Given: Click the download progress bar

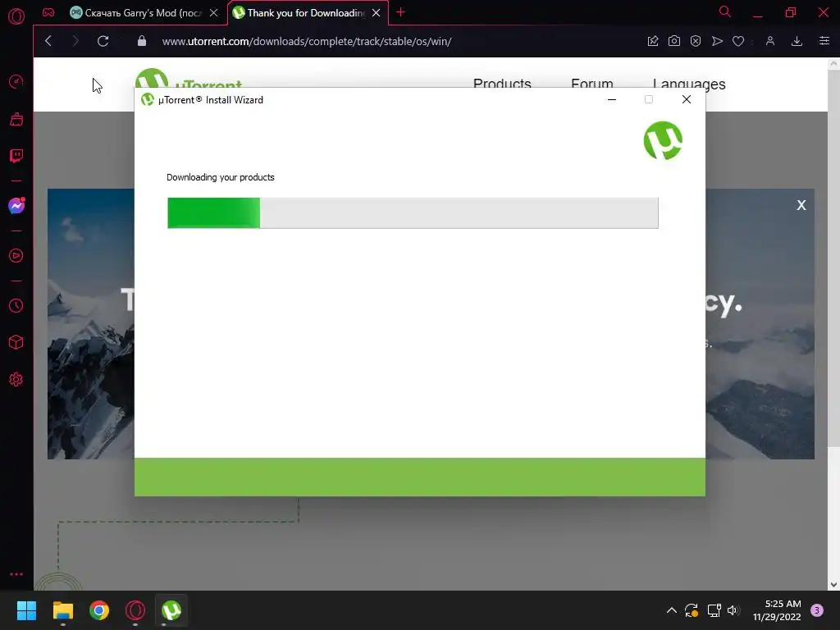Looking at the screenshot, I should click(x=413, y=212).
